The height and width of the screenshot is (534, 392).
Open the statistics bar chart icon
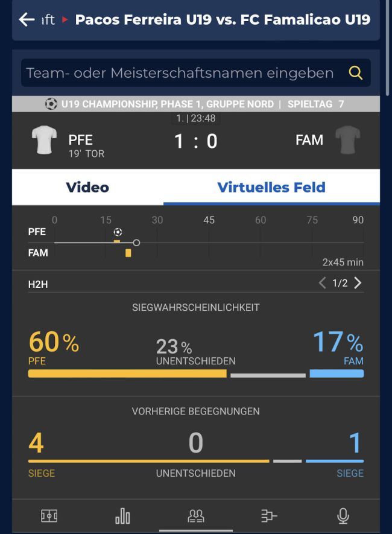click(x=122, y=515)
